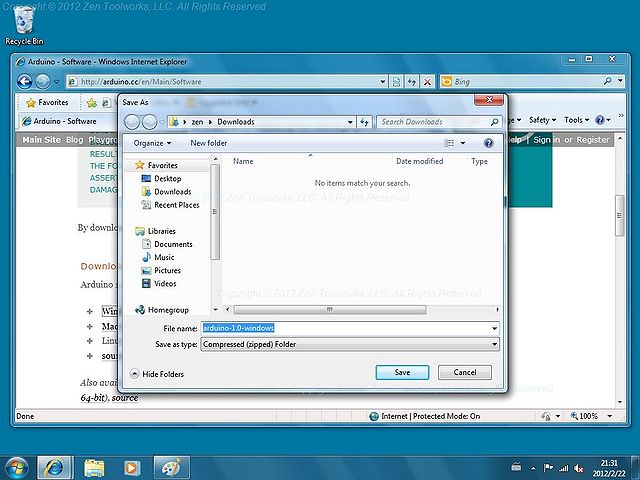Select Homegroup in navigation pane
Image resolution: width=640 pixels, height=480 pixels.
[x=168, y=310]
